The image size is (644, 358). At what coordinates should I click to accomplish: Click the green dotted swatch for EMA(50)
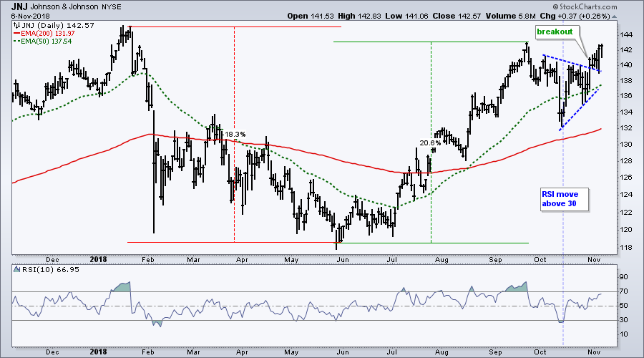coord(17,41)
